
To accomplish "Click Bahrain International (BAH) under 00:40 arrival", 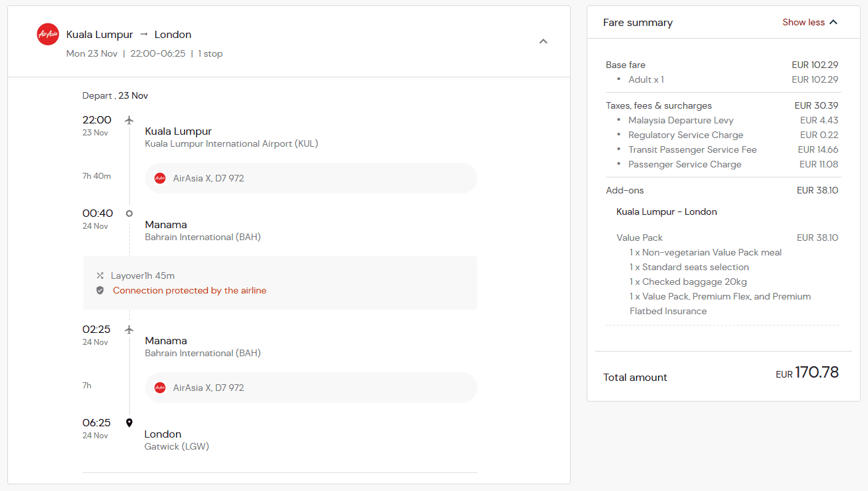I will pos(203,237).
